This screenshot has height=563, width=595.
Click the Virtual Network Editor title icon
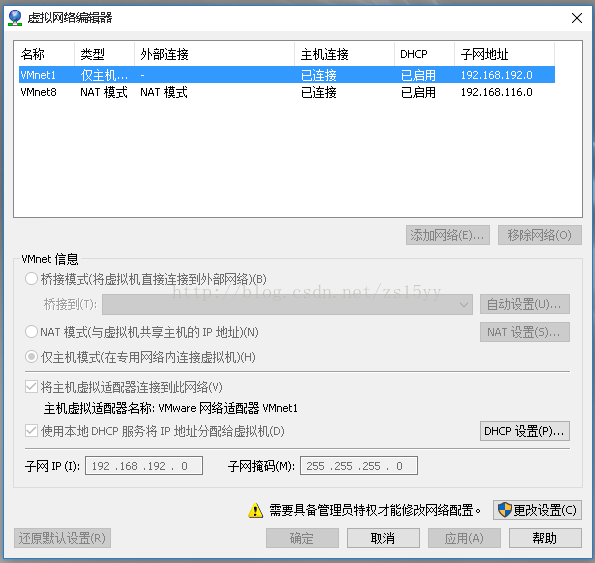(15, 17)
